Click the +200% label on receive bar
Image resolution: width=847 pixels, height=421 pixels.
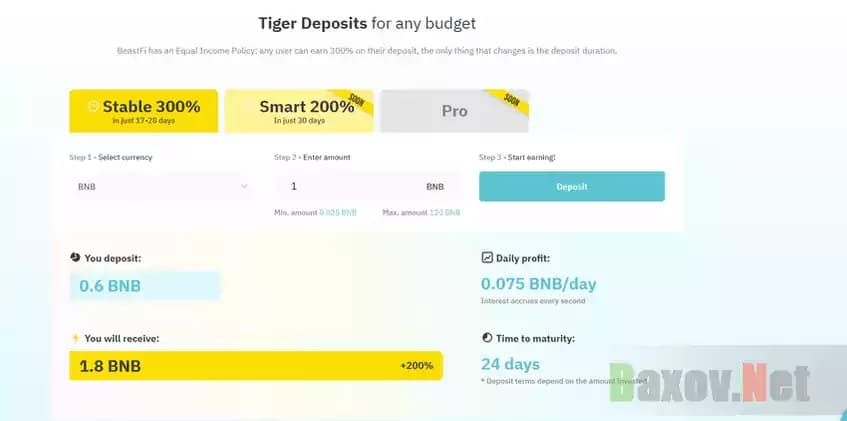pyautogui.click(x=416, y=366)
